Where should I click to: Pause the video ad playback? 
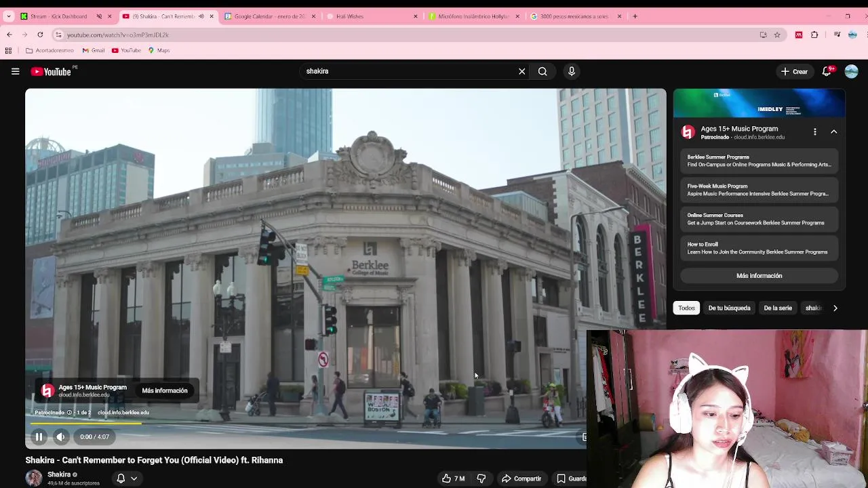[x=39, y=437]
